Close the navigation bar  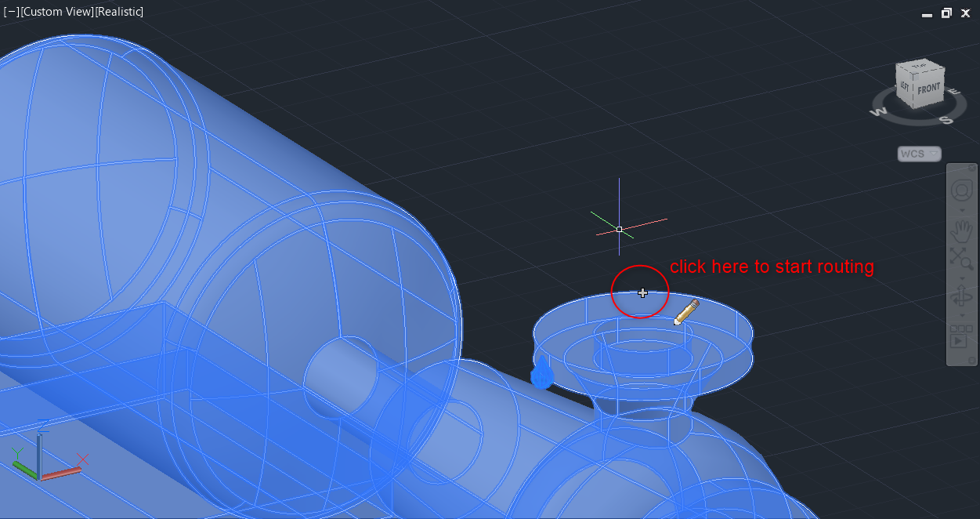973,168
